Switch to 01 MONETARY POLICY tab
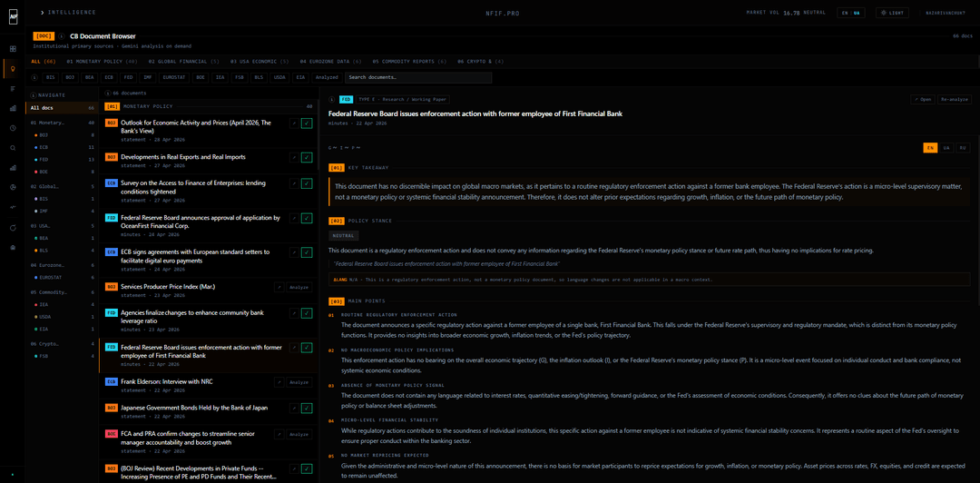The width and height of the screenshot is (980, 483). tap(102, 62)
